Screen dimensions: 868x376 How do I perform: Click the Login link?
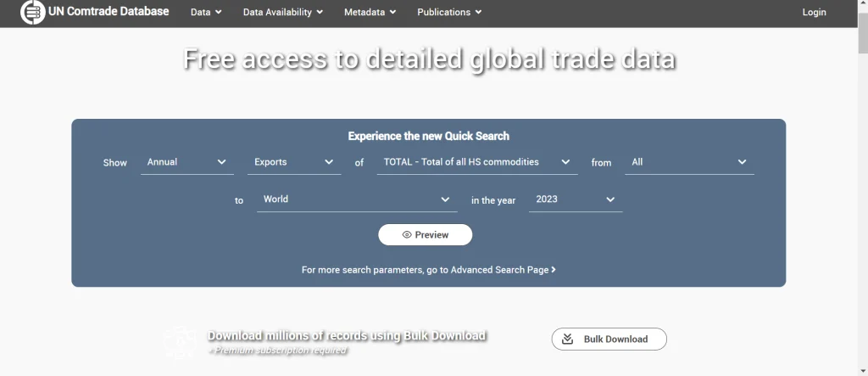(814, 12)
